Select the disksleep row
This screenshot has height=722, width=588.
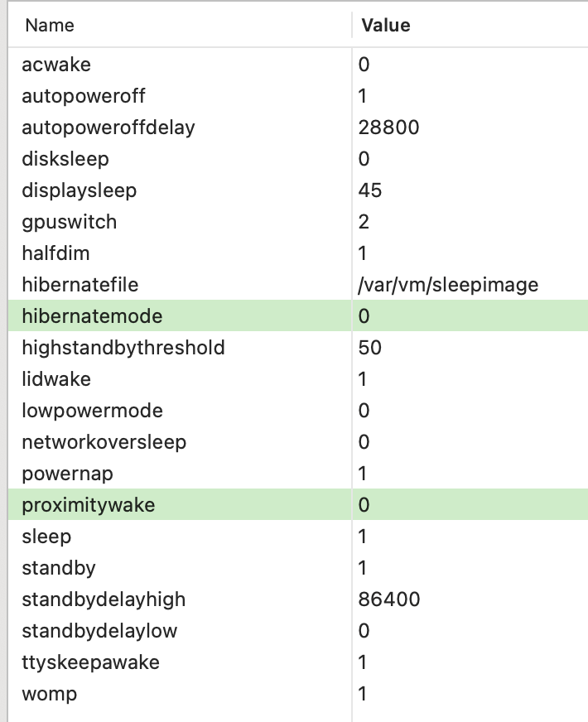65,159
